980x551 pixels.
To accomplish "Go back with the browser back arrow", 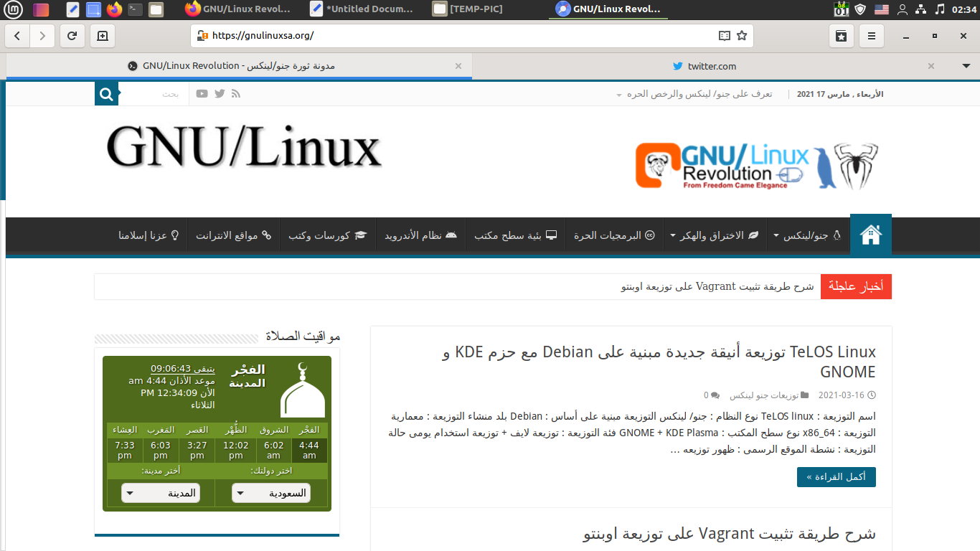I will (x=18, y=36).
